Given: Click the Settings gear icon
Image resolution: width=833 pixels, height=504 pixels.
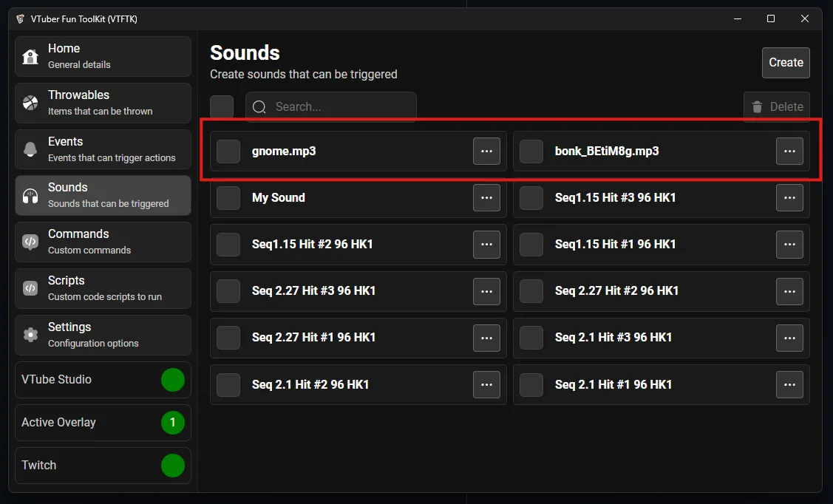Looking at the screenshot, I should point(30,335).
